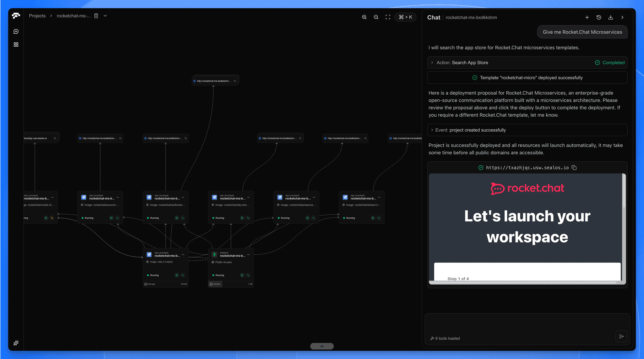The height and width of the screenshot is (359, 644).
Task: Open logs for the Database card
Action: [242, 275]
